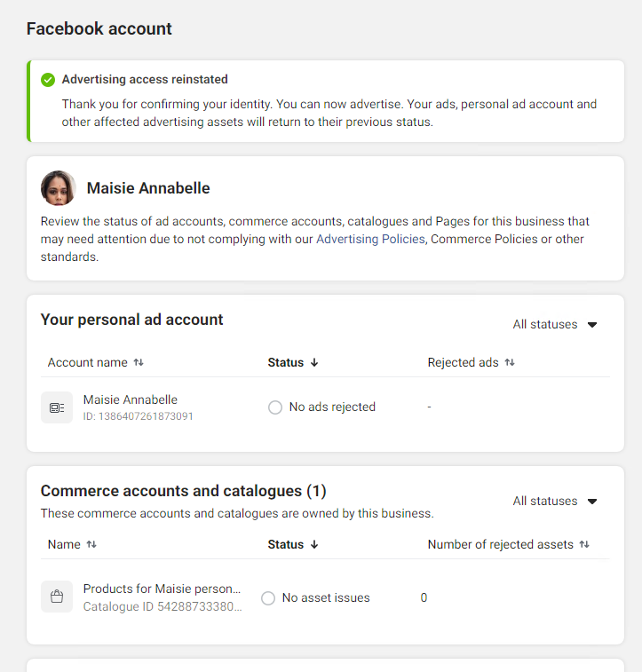Open Products for Maisie person... catalogue
This screenshot has width=642, height=672.
point(162,589)
